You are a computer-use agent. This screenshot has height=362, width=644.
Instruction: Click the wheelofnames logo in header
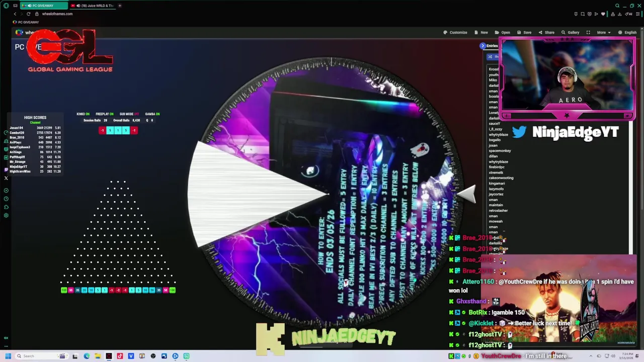coord(19,32)
